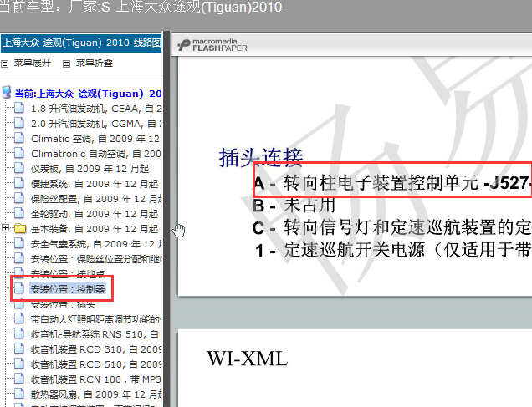The height and width of the screenshot is (407, 532).
Task: Open 收音机-导航系统 RNS 510 entry
Action: (95, 334)
